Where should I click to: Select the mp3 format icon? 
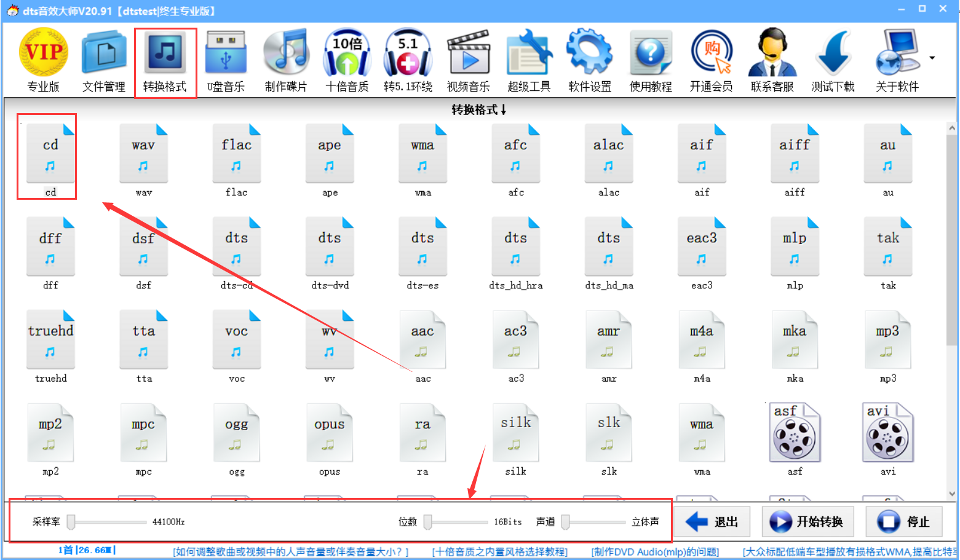[887, 345]
